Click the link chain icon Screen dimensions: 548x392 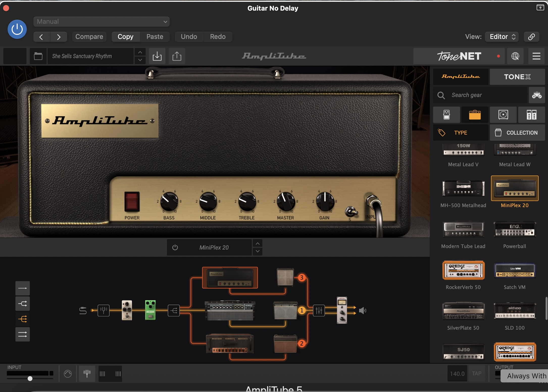(531, 37)
